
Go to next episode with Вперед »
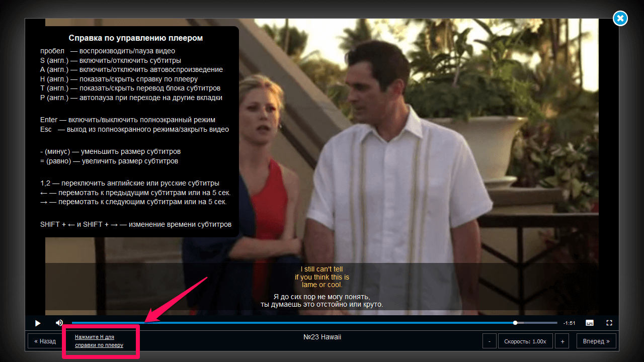596,341
